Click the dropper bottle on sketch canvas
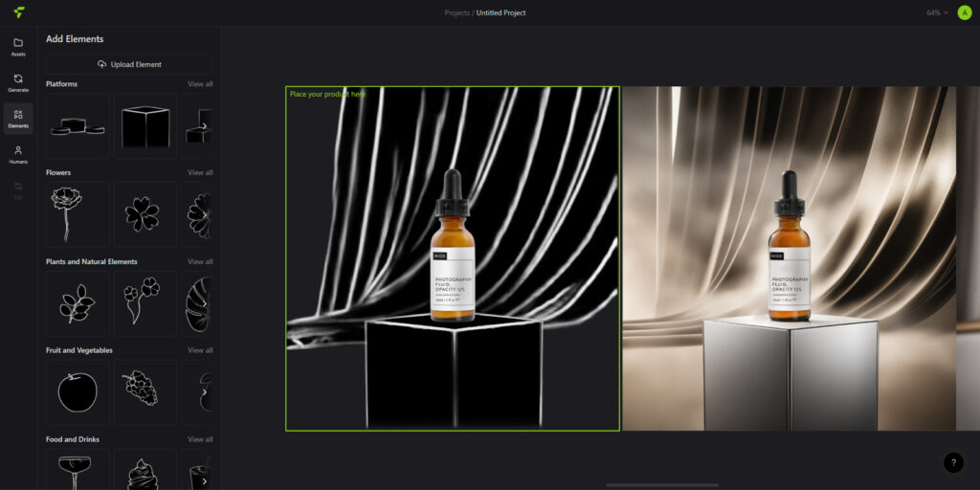Viewport: 980px width, 490px height. 453,245
